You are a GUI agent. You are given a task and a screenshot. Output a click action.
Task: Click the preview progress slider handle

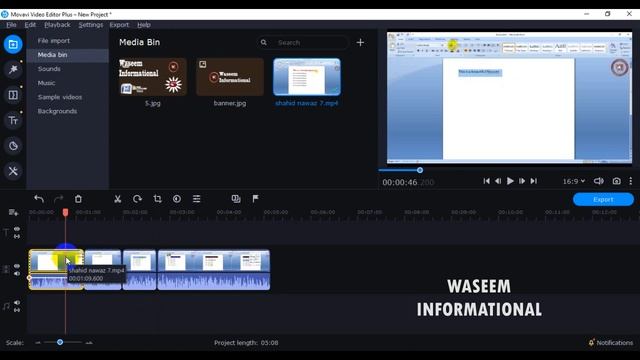(x=420, y=170)
